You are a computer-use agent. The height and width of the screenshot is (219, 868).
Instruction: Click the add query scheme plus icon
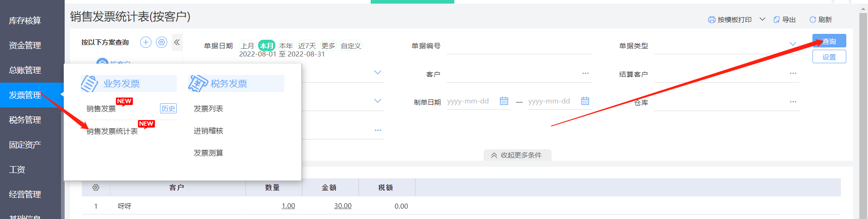coord(146,42)
